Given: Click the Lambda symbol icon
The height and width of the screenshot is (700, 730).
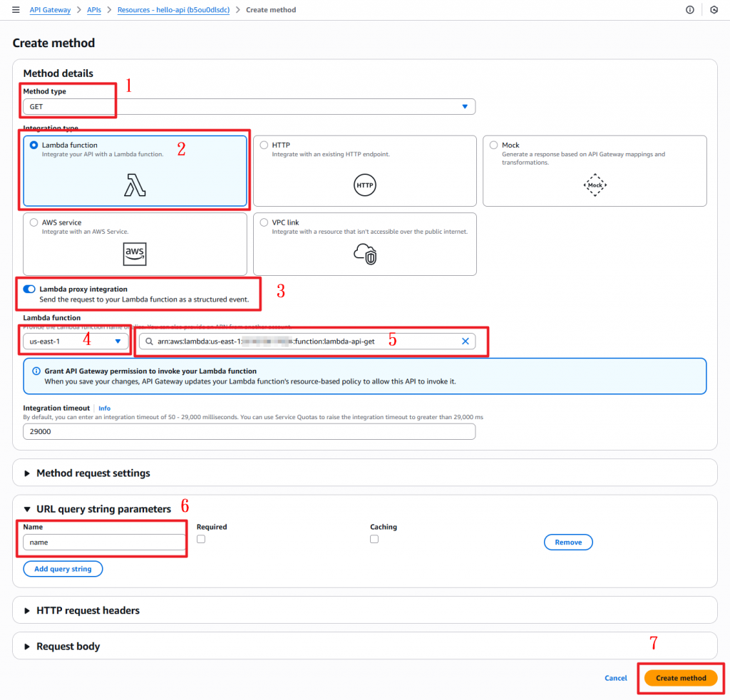Looking at the screenshot, I should (x=135, y=185).
